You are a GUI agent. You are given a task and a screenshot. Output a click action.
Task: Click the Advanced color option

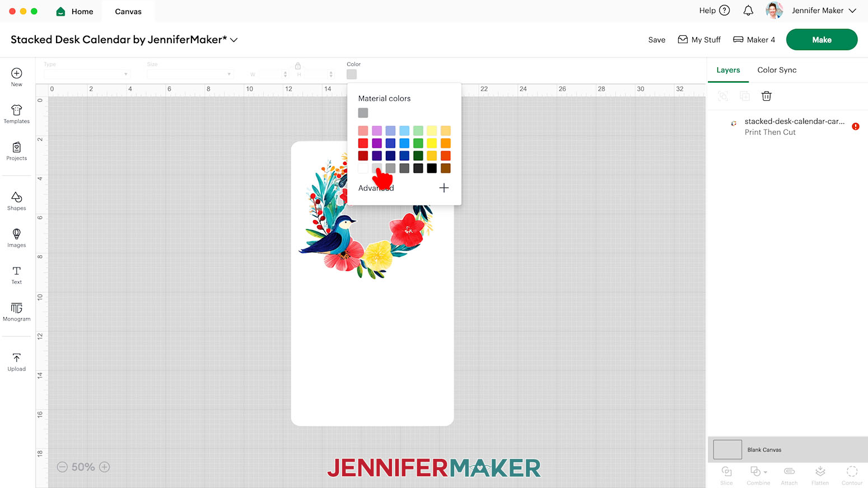[376, 188]
